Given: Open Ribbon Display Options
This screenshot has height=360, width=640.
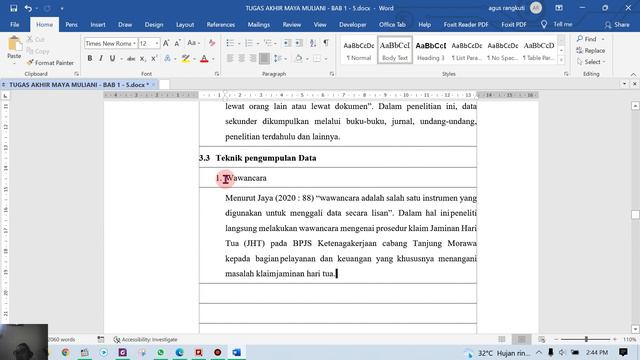Looking at the screenshot, I should pos(559,8).
